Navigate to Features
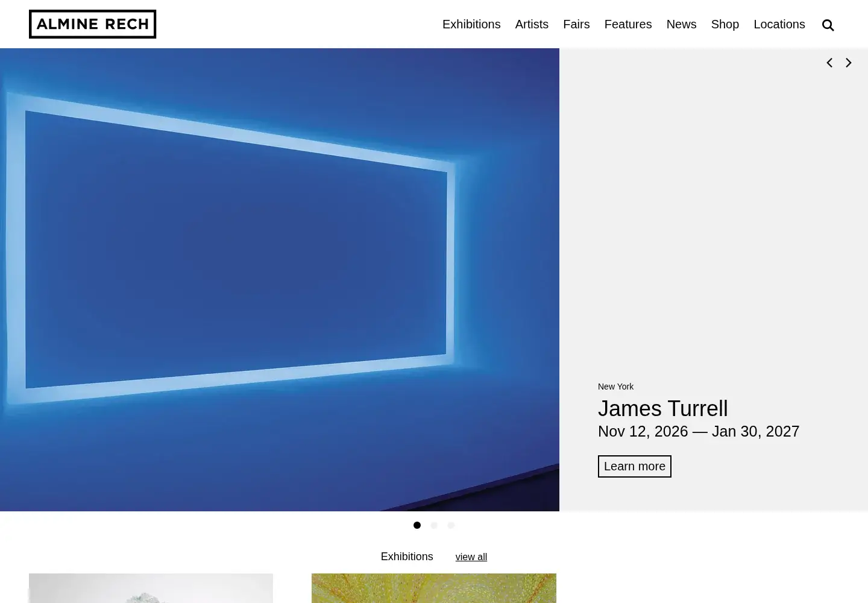 [628, 24]
